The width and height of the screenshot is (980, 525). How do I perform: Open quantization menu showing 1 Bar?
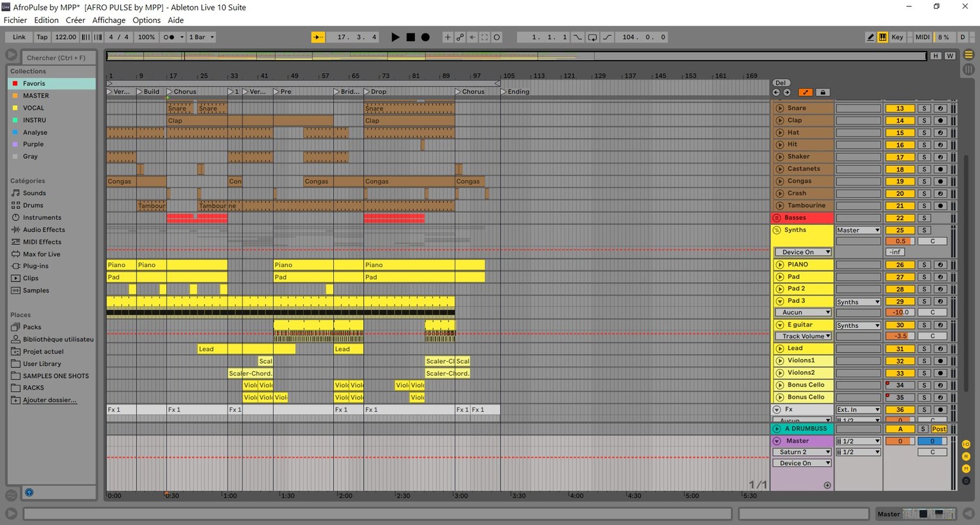[201, 37]
